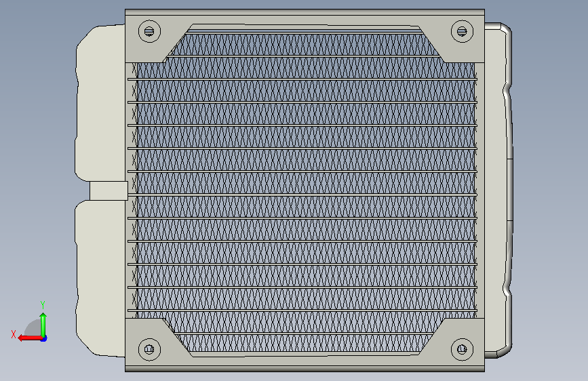The image size is (588, 381).
Task: Select the small connector block between left tank halves
Action: tap(109, 191)
